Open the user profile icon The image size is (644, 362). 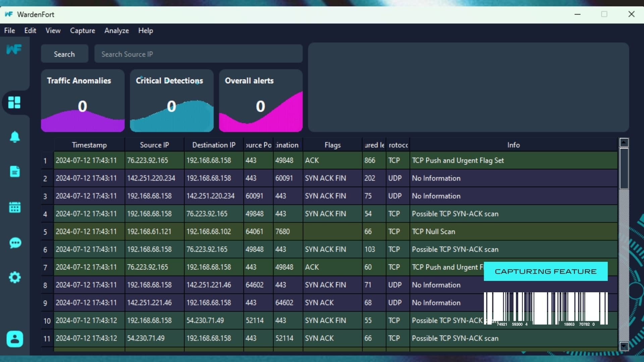[x=14, y=339]
